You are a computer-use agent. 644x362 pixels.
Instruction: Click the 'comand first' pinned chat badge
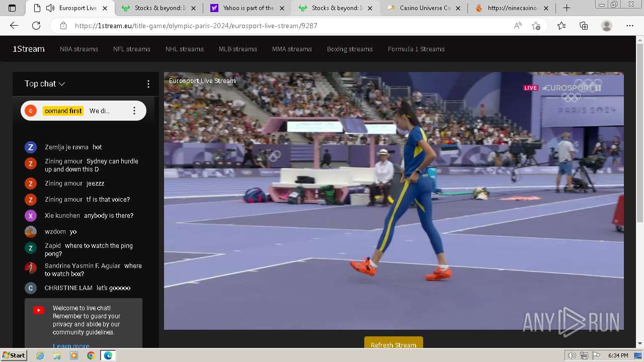pyautogui.click(x=63, y=111)
